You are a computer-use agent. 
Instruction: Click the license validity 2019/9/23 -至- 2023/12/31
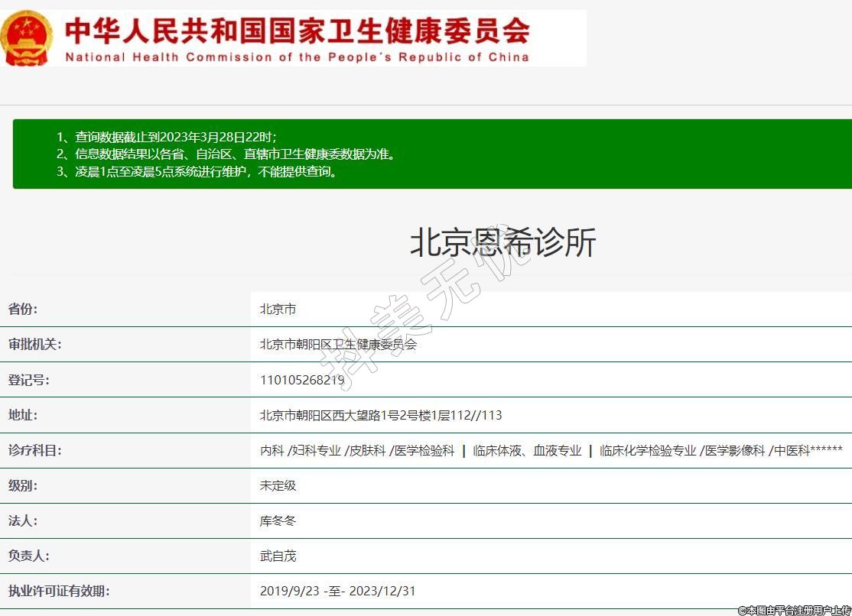337,591
